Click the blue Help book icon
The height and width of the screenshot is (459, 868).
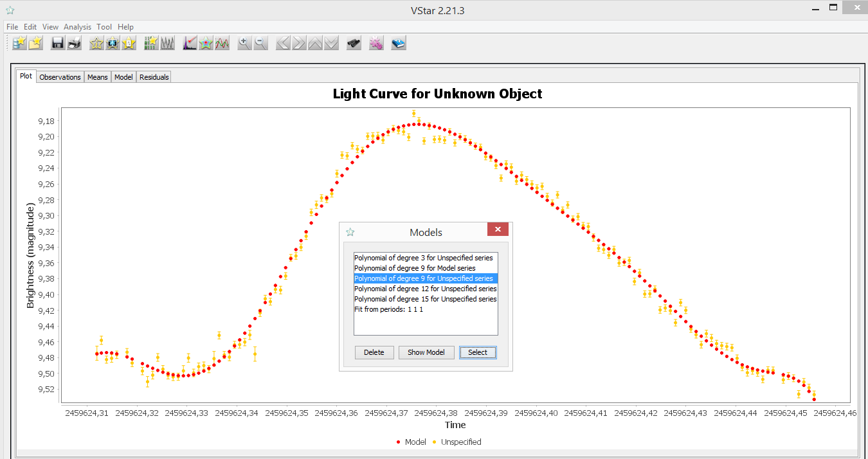click(x=399, y=43)
